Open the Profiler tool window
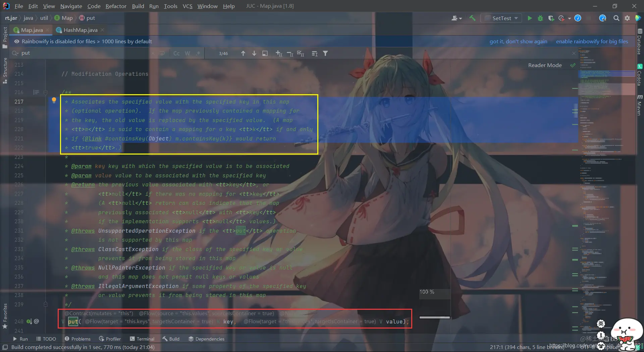644x352 pixels. (x=110, y=339)
